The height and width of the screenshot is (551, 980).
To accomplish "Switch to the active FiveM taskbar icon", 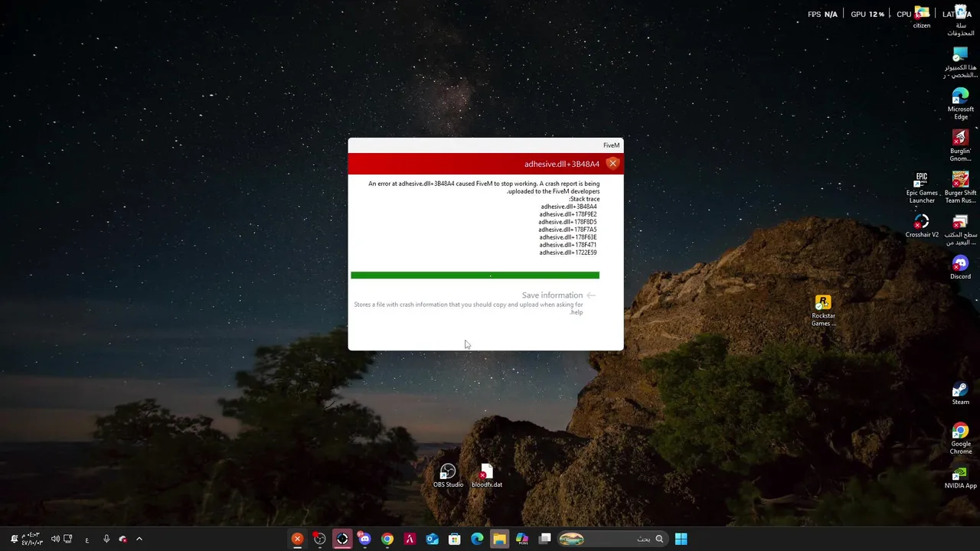I will (342, 539).
